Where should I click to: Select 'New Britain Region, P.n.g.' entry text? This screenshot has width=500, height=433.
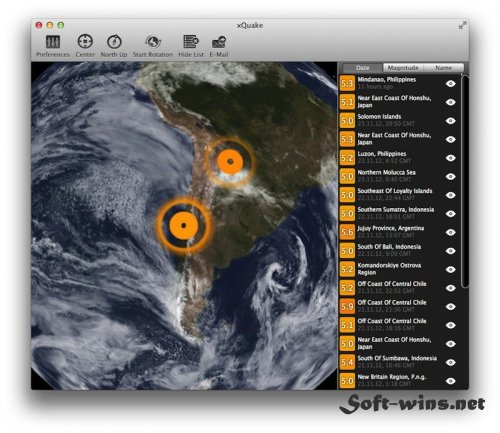(392, 377)
